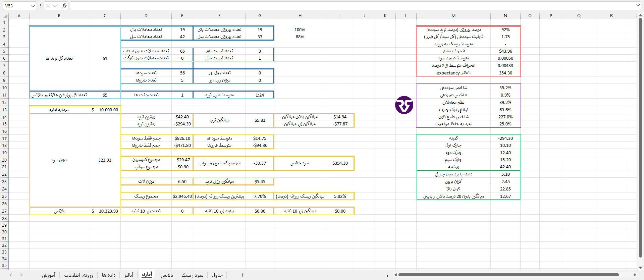Click the cell showing 5.82%

tap(340, 196)
